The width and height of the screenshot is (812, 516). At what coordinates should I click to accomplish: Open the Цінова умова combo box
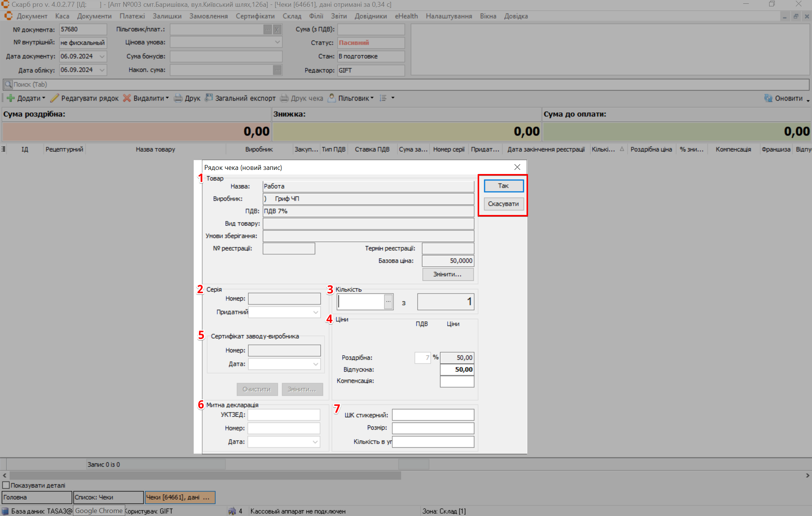(277, 42)
